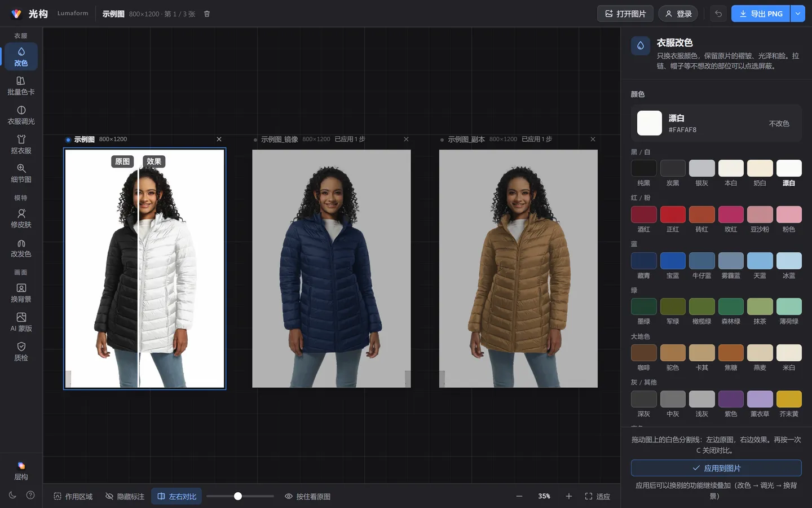Open the 改发色 hair color tool
Viewport: 812px width, 508px height.
(21, 248)
